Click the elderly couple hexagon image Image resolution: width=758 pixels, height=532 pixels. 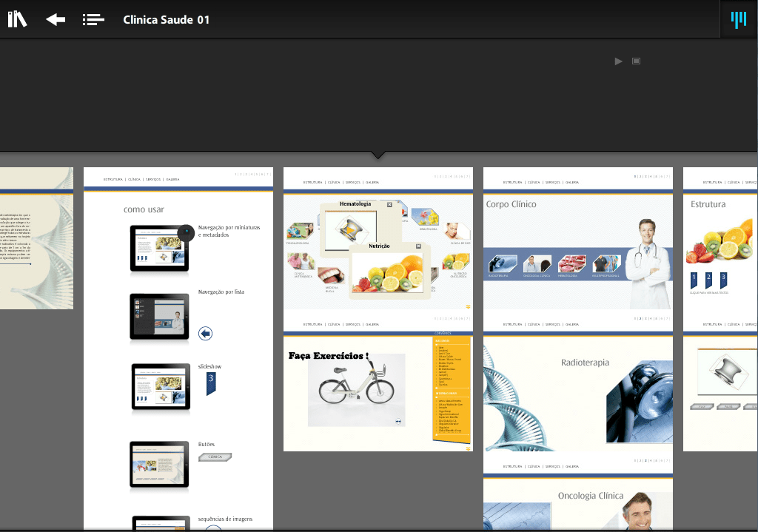click(x=302, y=262)
